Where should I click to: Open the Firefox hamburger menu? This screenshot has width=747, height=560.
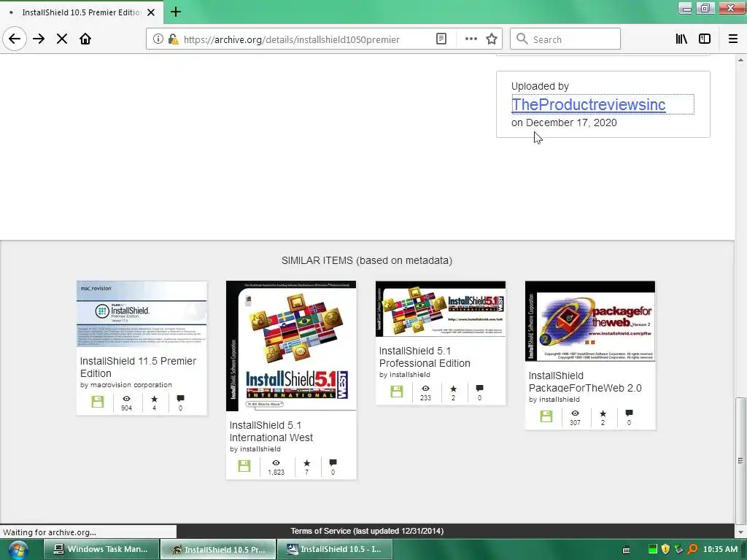tap(733, 39)
